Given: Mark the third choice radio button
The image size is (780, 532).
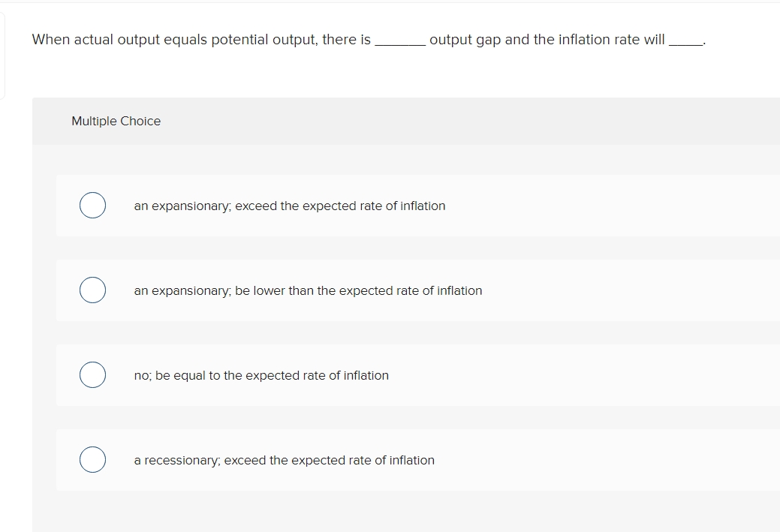Looking at the screenshot, I should click(x=92, y=374).
